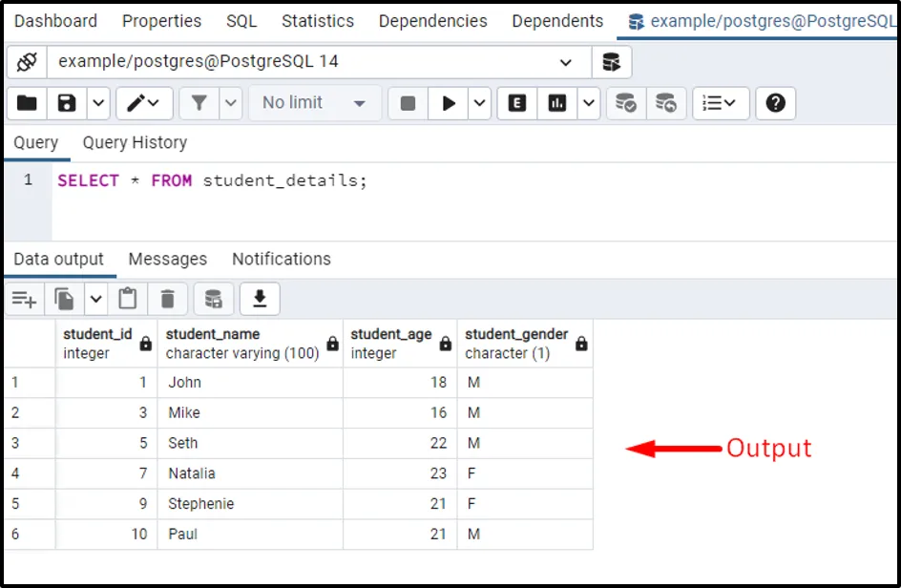Viewport: 901px width, 588px height.
Task: Switch to the Query History tab
Action: 135,143
